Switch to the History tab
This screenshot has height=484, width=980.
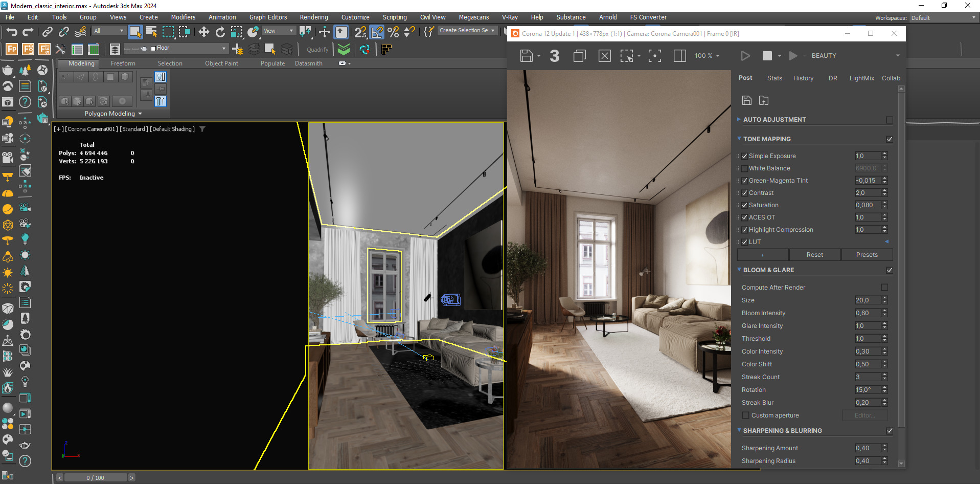[x=803, y=78]
